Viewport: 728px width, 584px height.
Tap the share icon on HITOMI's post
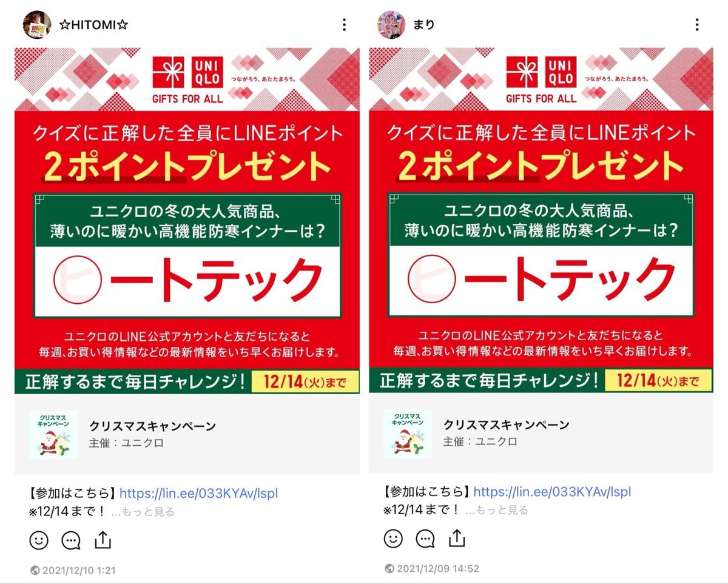click(103, 539)
